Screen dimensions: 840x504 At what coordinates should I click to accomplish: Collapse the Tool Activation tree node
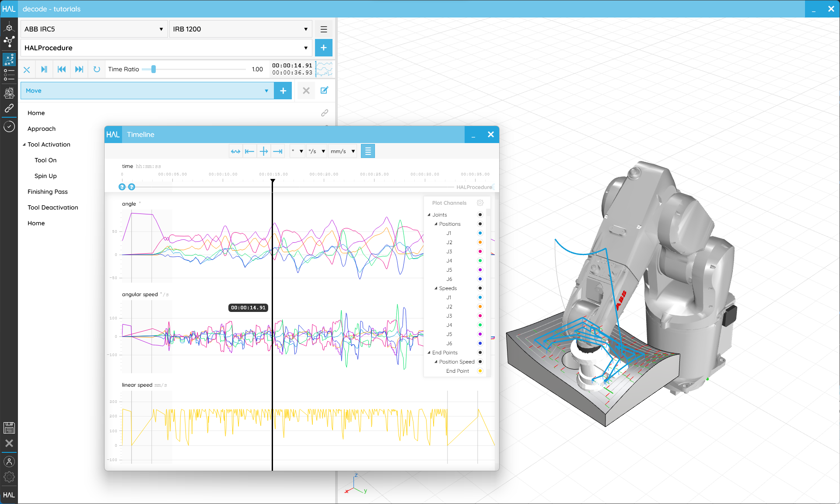coord(24,145)
